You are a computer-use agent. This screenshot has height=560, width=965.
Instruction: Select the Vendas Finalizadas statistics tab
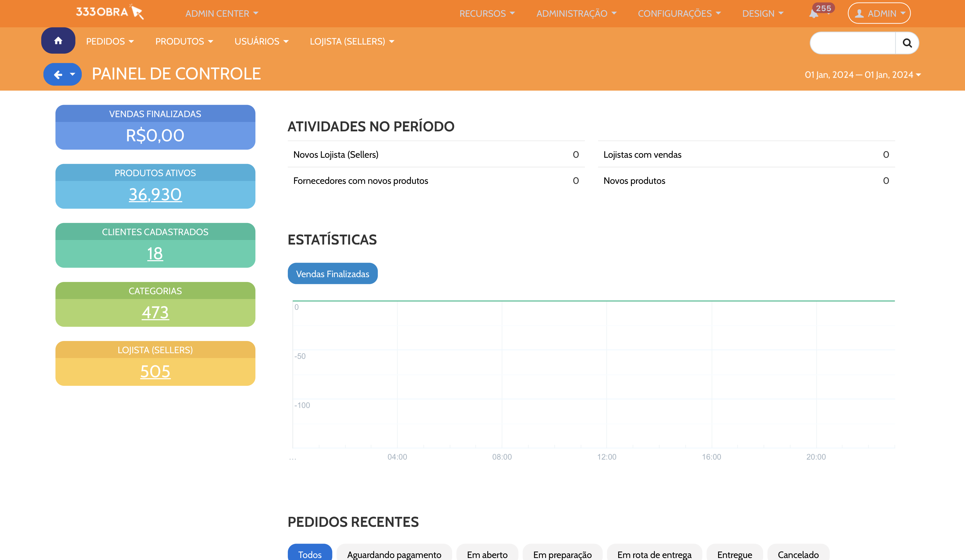tap(332, 274)
